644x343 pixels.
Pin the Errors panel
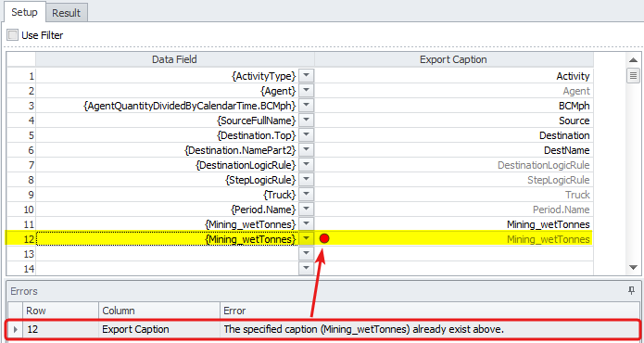632,291
